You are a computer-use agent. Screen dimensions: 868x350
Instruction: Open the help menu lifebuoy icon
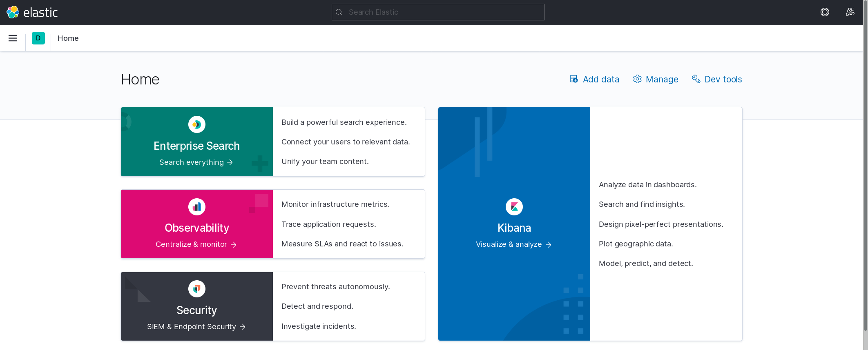[x=825, y=12]
